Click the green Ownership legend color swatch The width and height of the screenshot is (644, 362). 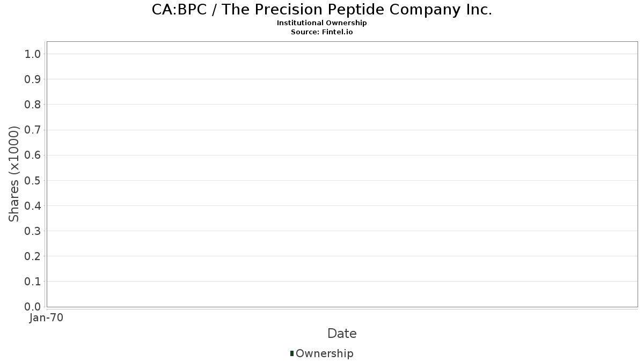point(292,353)
